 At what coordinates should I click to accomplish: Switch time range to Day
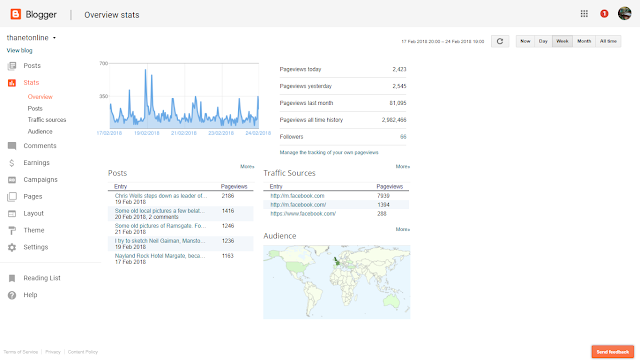click(543, 41)
